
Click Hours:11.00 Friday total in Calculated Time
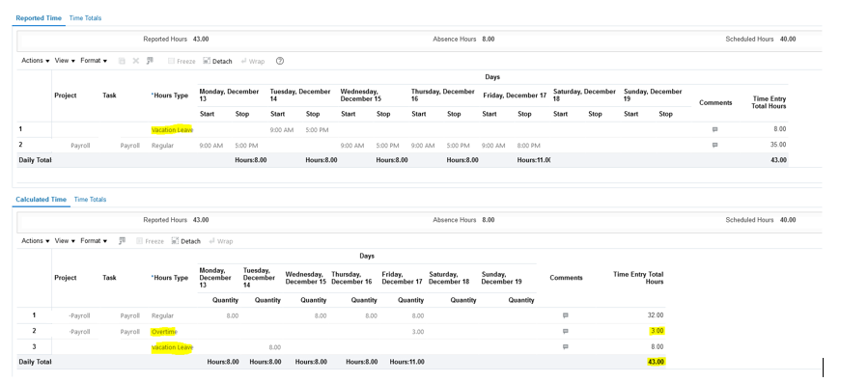point(406,362)
